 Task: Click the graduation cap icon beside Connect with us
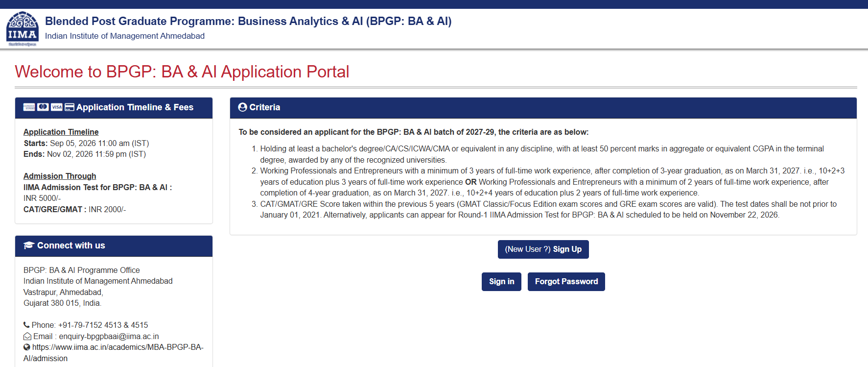pos(29,245)
